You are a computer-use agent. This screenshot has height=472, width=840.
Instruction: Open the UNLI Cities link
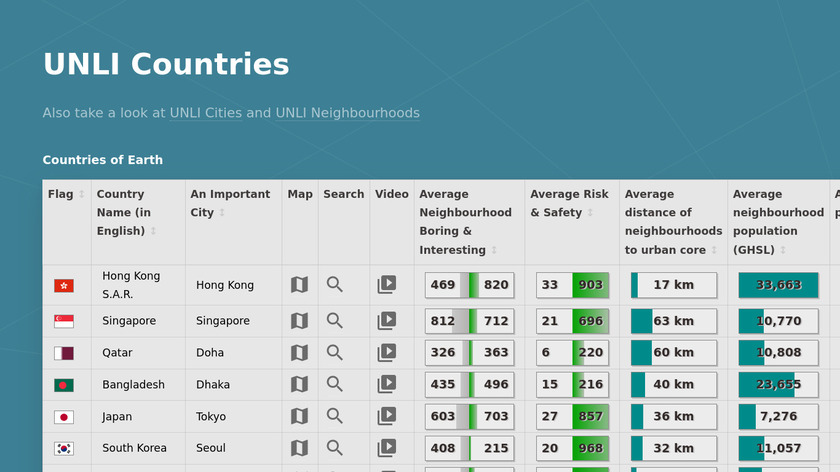(205, 113)
